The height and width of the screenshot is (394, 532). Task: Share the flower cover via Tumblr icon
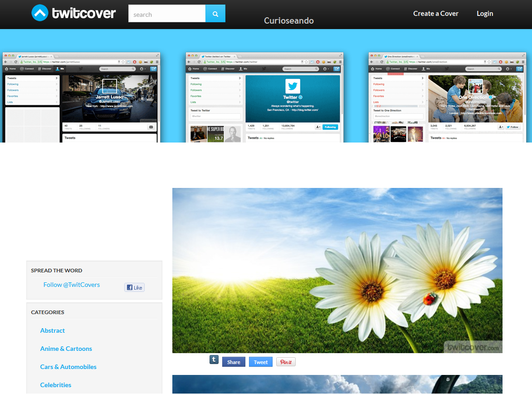coord(214,359)
